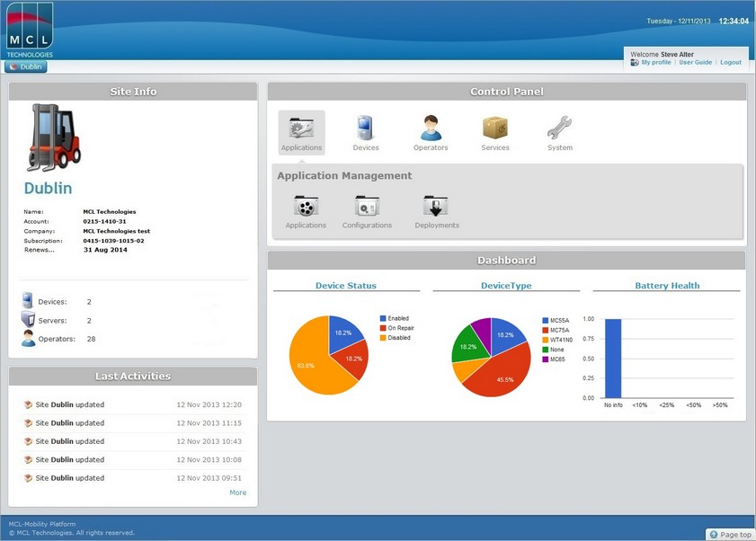Click the MCL Technologies logo
Screen dimensions: 756x541
coord(30,30)
